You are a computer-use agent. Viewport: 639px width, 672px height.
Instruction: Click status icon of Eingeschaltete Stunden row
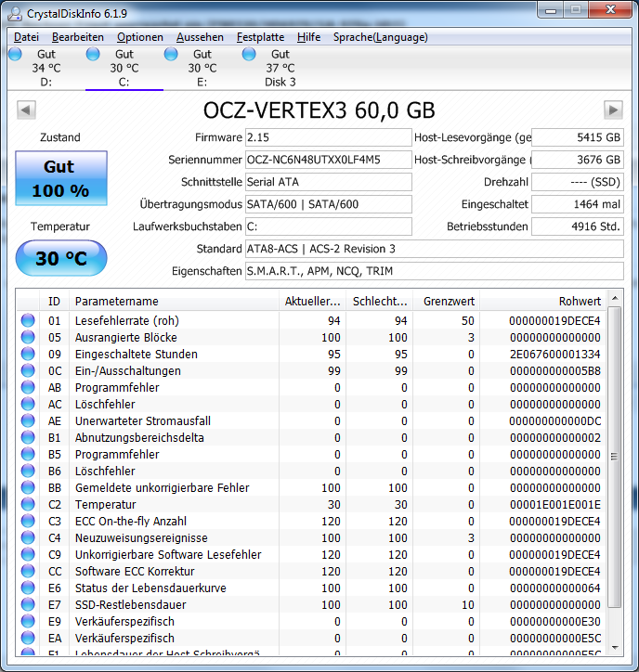(28, 354)
